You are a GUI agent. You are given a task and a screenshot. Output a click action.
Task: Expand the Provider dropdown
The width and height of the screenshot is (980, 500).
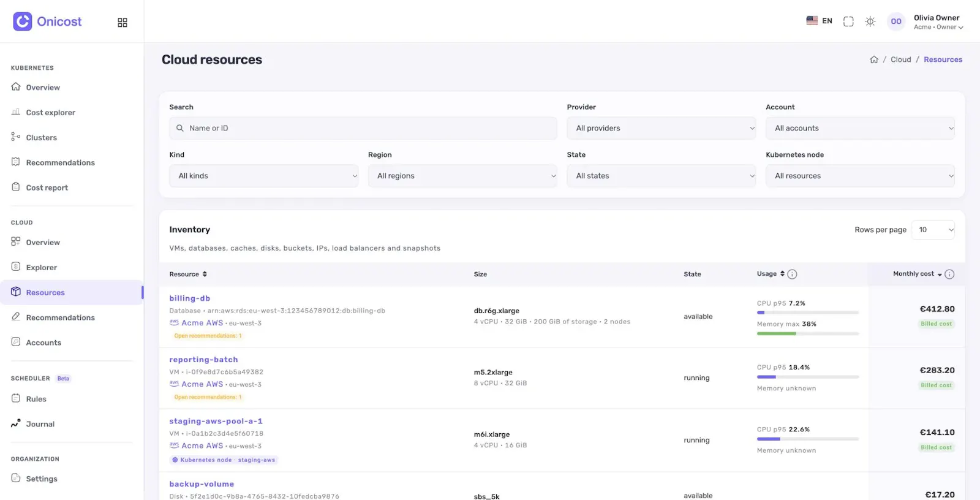point(661,129)
